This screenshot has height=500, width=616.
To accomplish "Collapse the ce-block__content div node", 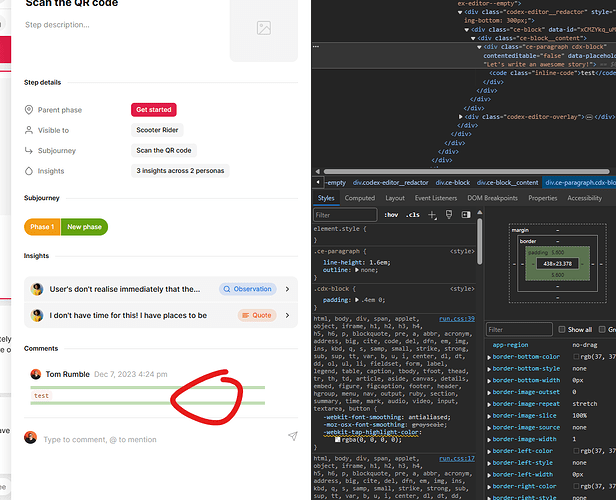I will pos(473,38).
